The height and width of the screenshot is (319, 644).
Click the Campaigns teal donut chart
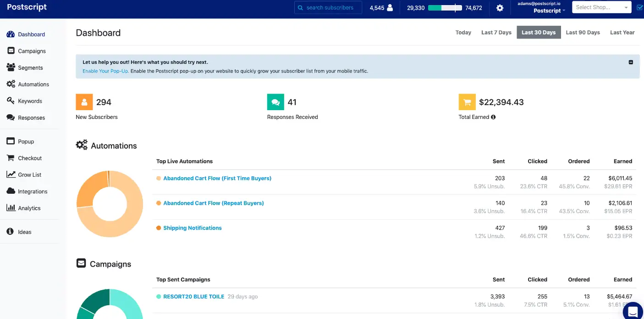110,304
